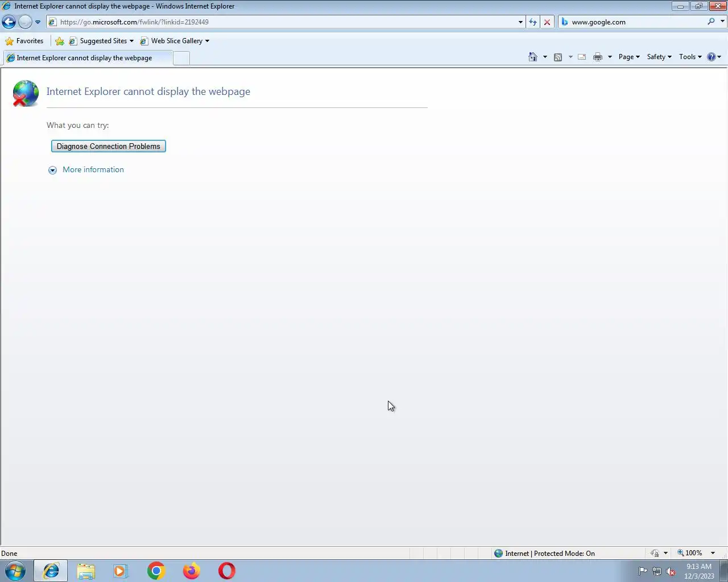Expand the zoom level dropdown arrow
This screenshot has width=728, height=582.
click(x=713, y=553)
